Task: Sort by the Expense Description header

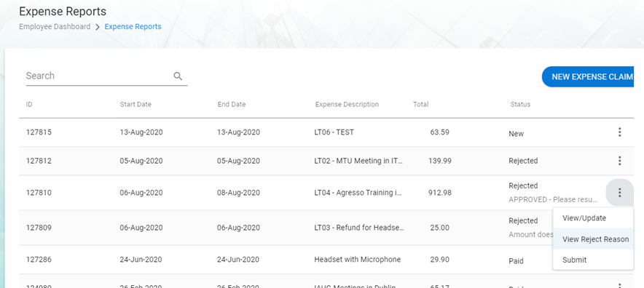Action: point(347,104)
